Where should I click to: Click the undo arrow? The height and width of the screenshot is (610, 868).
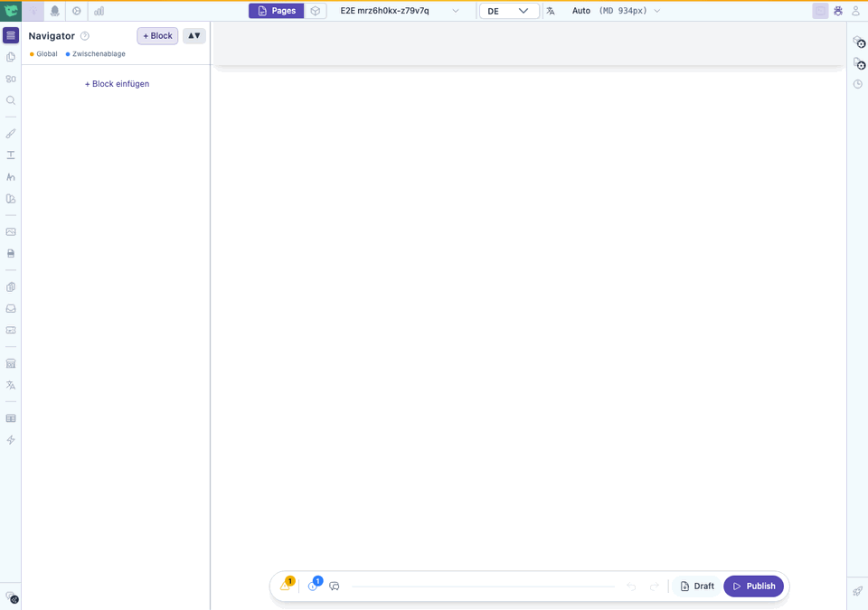[x=631, y=587]
